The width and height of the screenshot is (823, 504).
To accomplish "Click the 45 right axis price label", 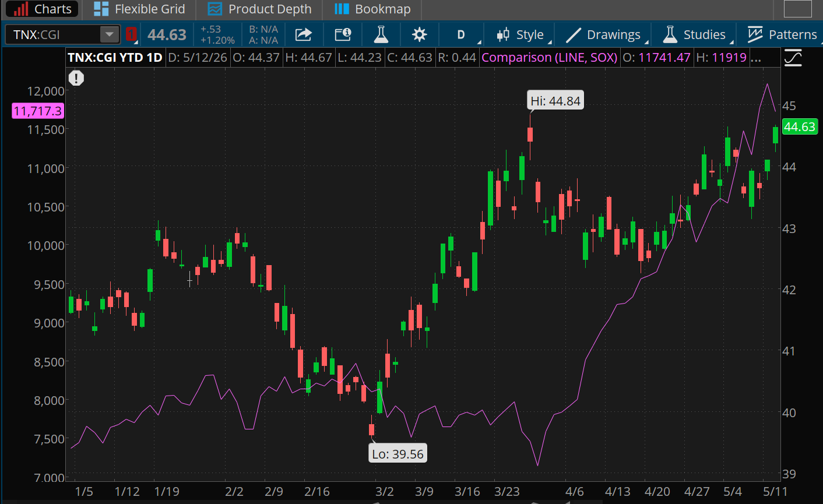I will click(x=789, y=105).
